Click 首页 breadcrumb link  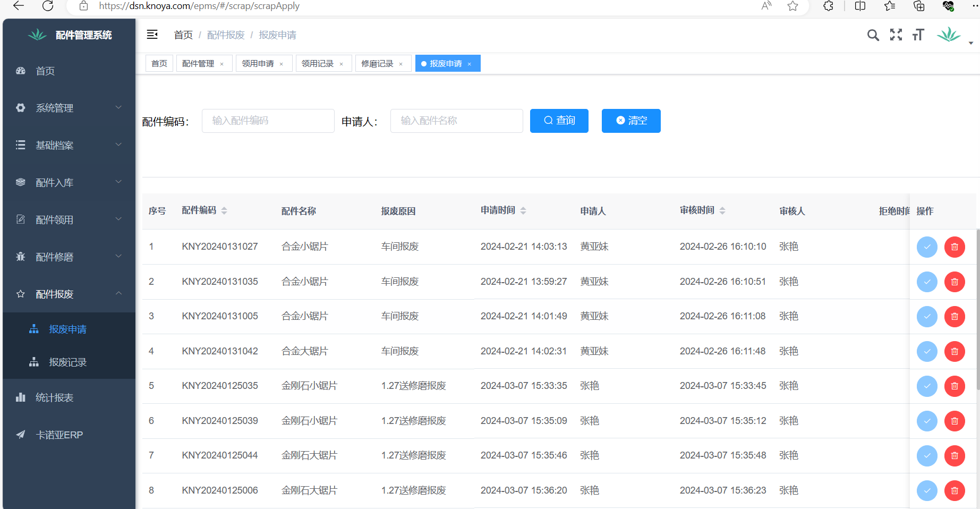(183, 35)
